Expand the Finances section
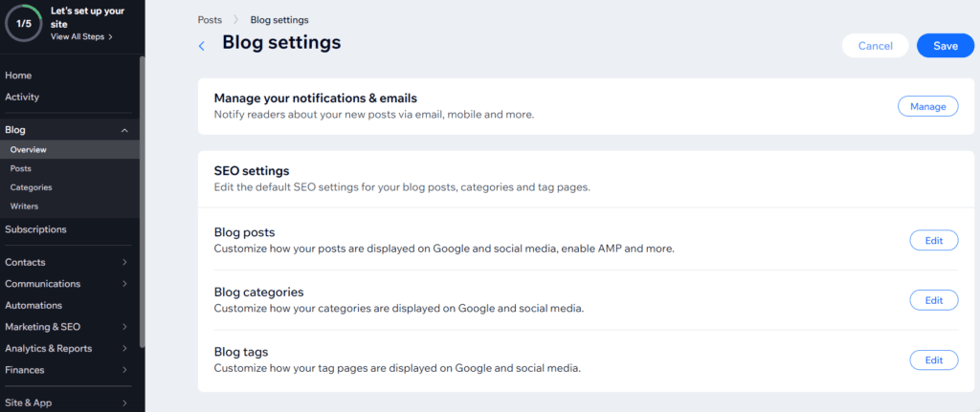 [125, 370]
